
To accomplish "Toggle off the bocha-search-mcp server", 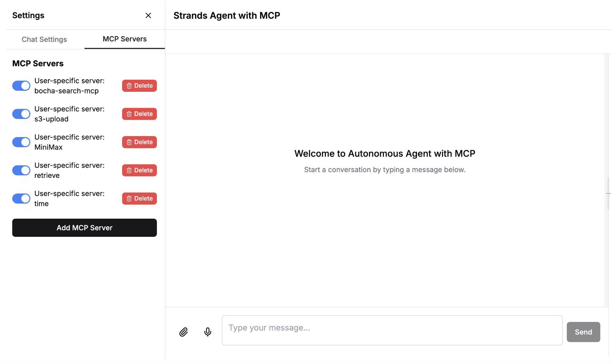I will 21,86.
